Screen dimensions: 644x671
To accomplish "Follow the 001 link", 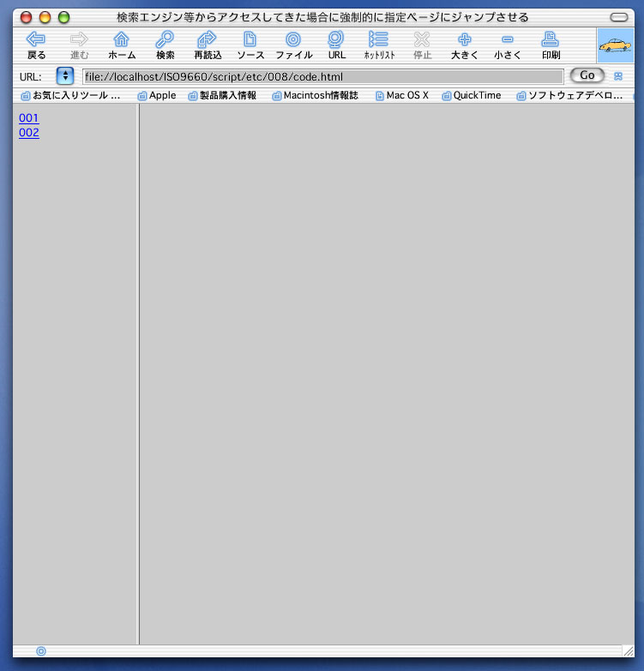I will 29,118.
